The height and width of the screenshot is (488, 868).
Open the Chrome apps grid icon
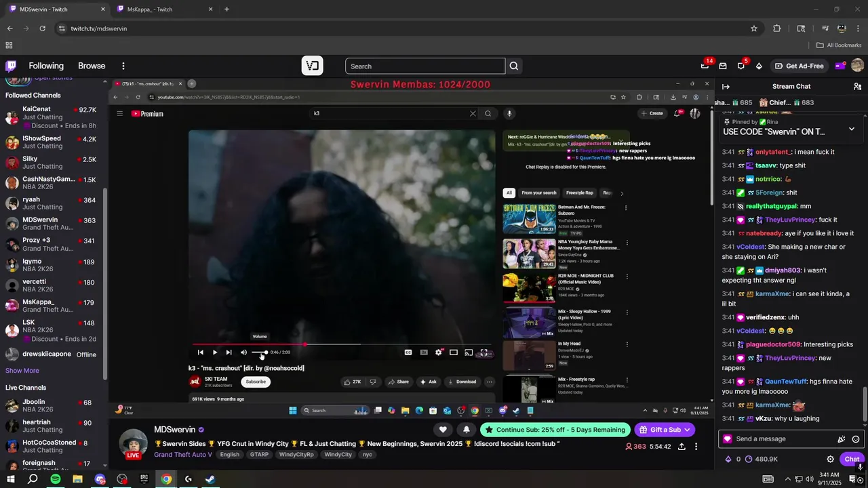9,45
